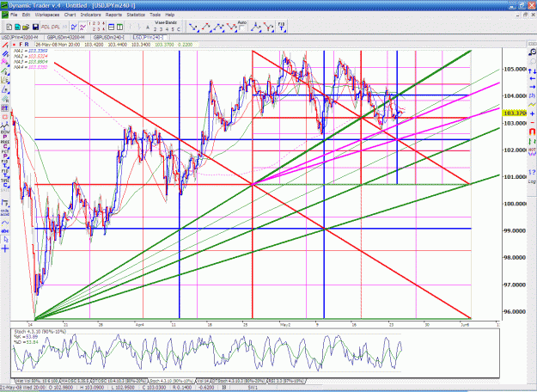The height and width of the screenshot is (392, 537).
Task: Click the %K = 53.89 stochastic value
Action: [x=26, y=337]
